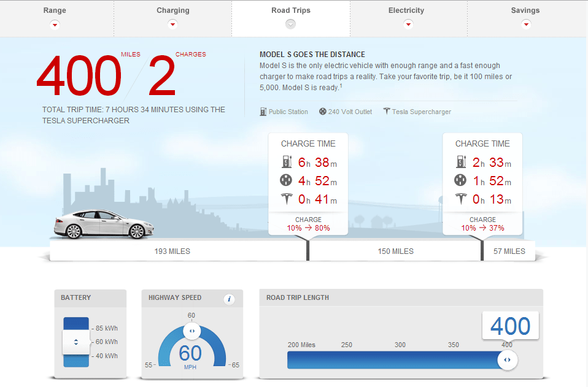The image size is (588, 387).
Task: Click the 300 mark on trip slider
Action: click(x=400, y=345)
